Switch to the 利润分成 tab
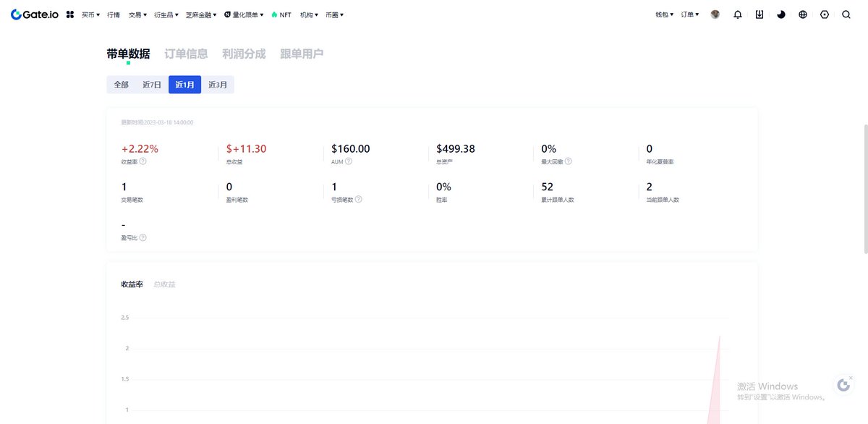This screenshot has height=424, width=868. point(244,54)
